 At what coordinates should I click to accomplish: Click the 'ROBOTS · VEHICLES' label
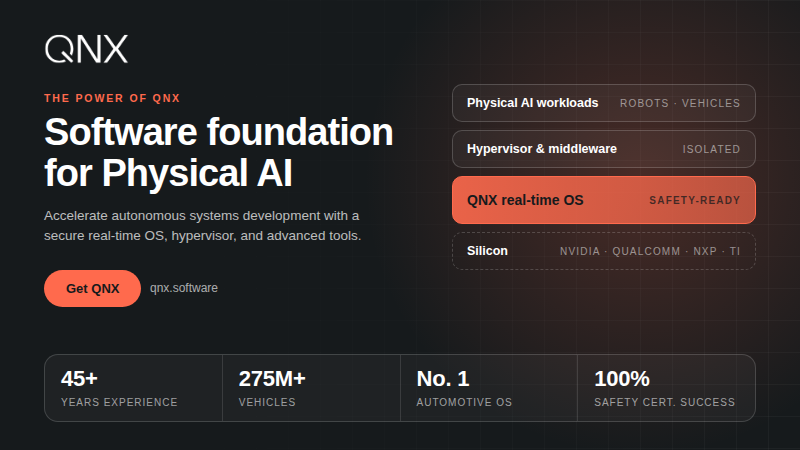tap(680, 103)
